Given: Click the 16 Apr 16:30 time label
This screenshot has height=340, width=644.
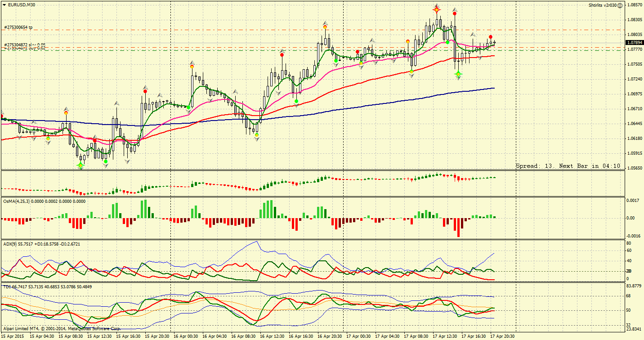Looking at the screenshot, I should [x=300, y=336].
